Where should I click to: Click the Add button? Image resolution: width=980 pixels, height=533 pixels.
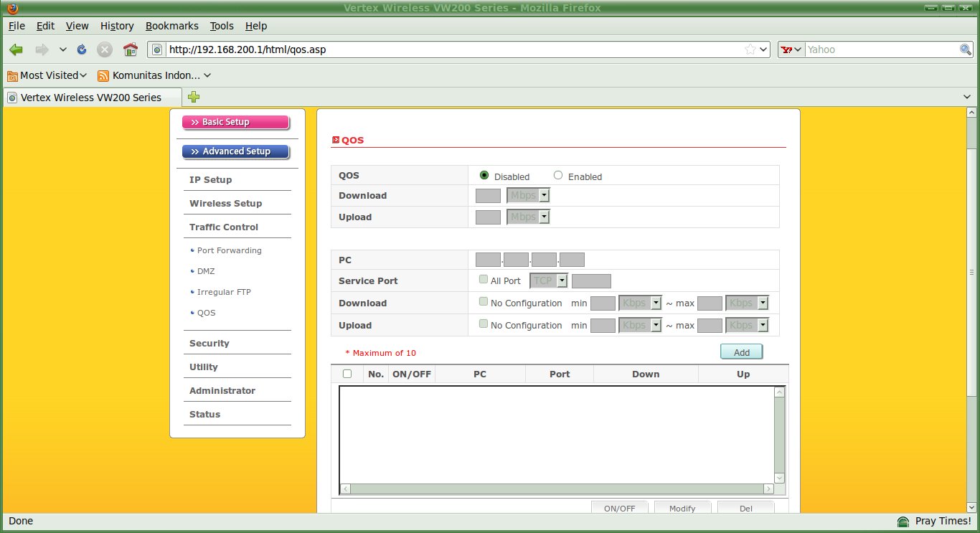741,352
